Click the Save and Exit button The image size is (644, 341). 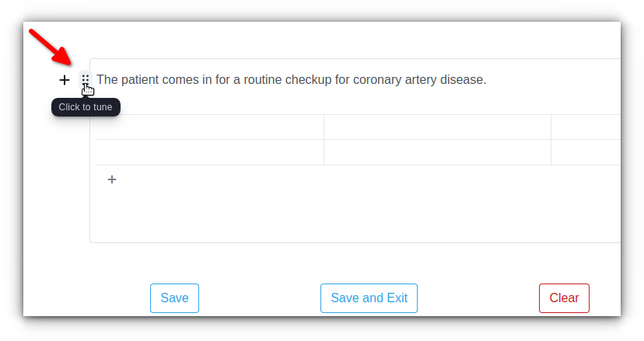click(x=369, y=298)
